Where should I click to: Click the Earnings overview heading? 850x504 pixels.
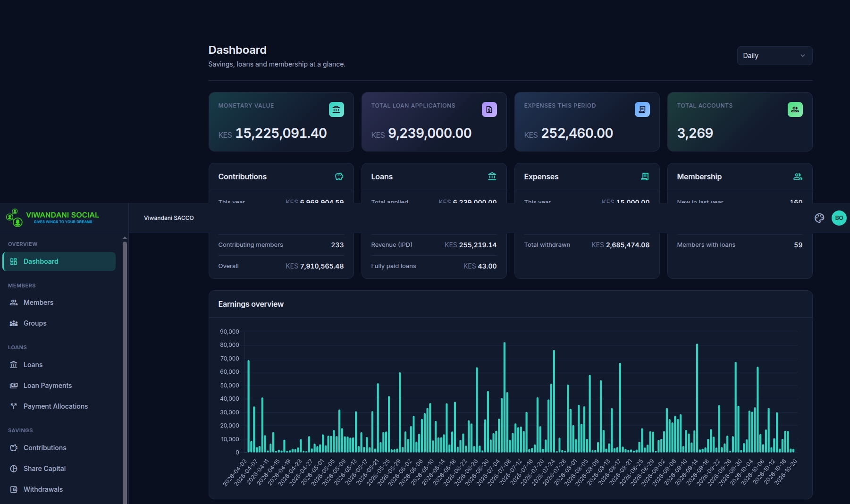click(x=251, y=304)
